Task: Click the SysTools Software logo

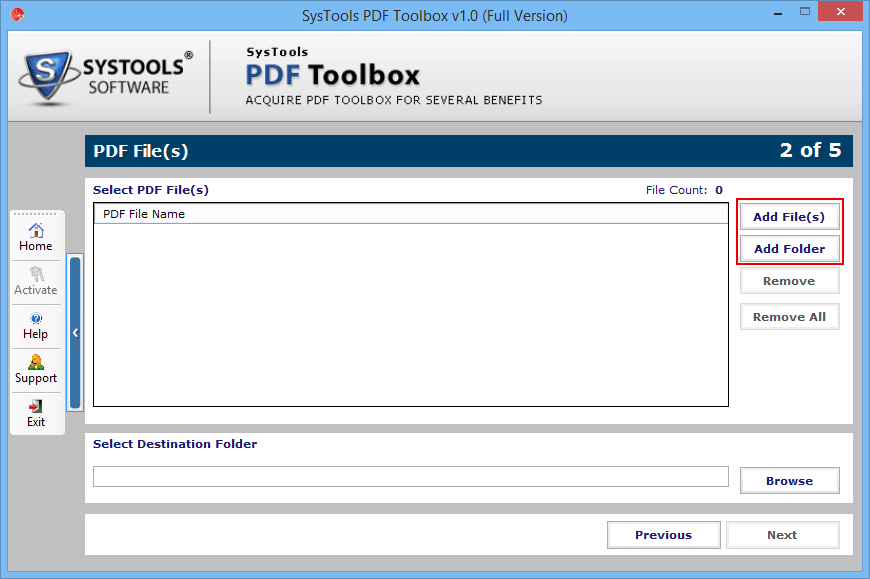Action: pos(107,76)
